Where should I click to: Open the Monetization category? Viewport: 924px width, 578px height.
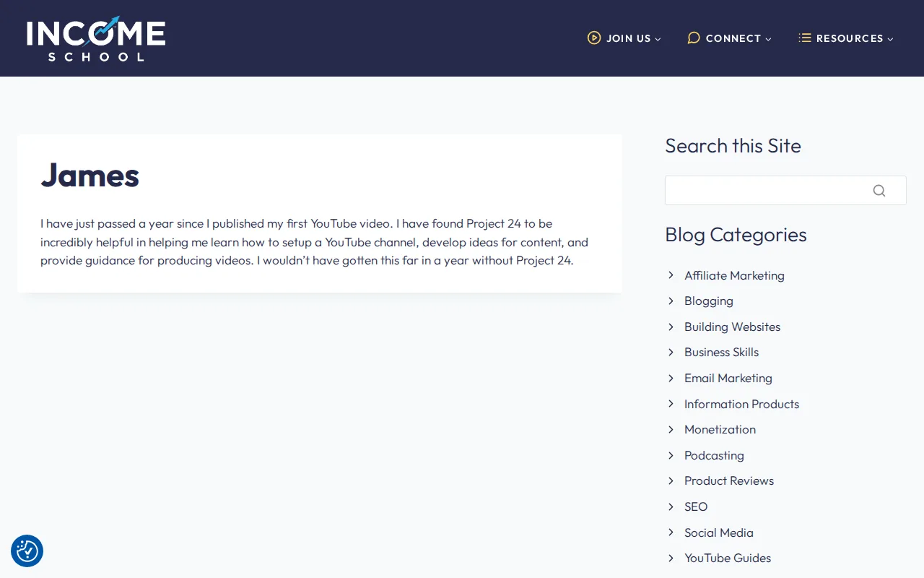(720, 429)
